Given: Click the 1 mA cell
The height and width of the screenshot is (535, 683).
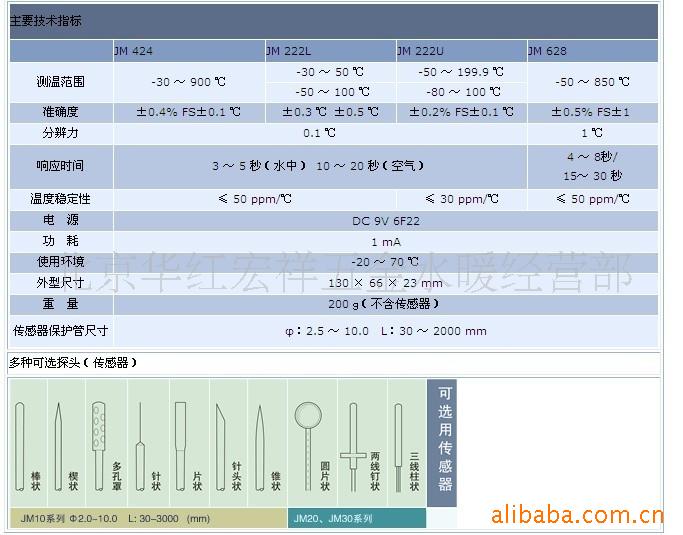Looking at the screenshot, I should (x=385, y=242).
